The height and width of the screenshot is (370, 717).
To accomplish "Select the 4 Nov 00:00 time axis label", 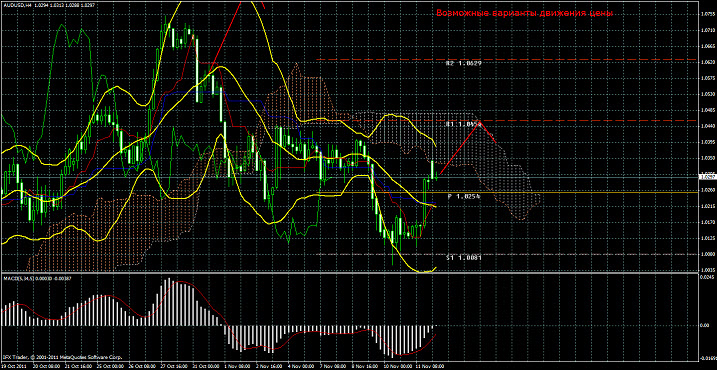I will [x=301, y=367].
